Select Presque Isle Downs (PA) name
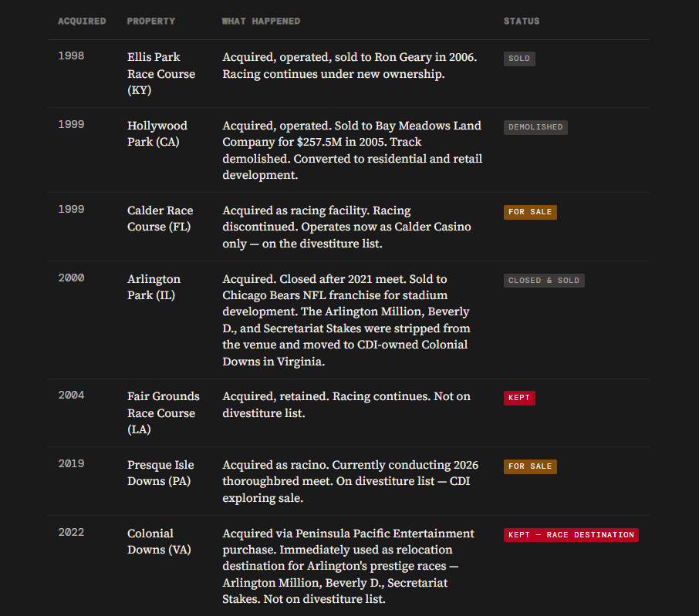This screenshot has height=616, width=699. coord(160,473)
